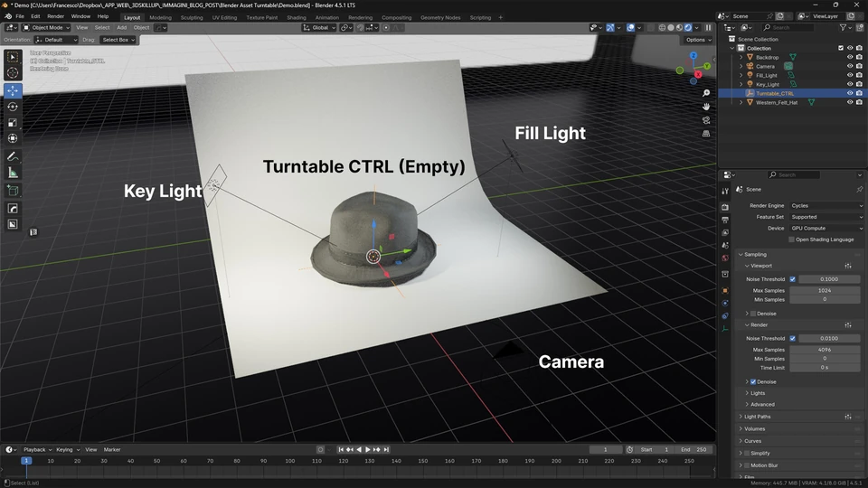Switch to the Compositing workspace tab

(x=396, y=18)
